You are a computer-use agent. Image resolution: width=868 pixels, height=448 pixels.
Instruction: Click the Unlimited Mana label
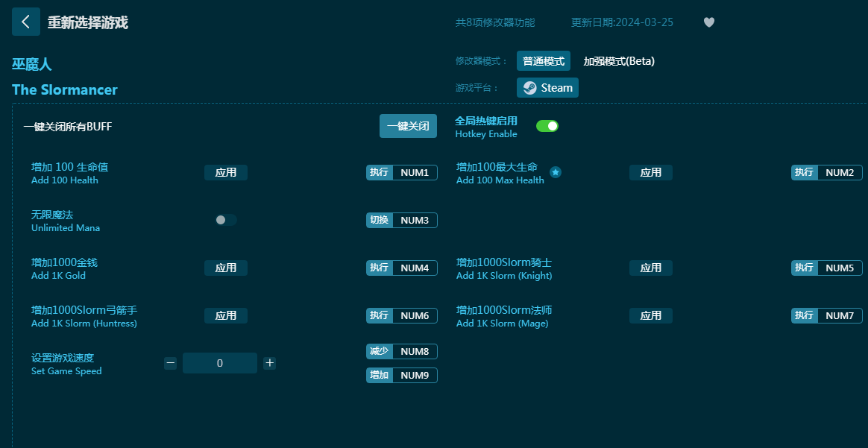click(66, 228)
